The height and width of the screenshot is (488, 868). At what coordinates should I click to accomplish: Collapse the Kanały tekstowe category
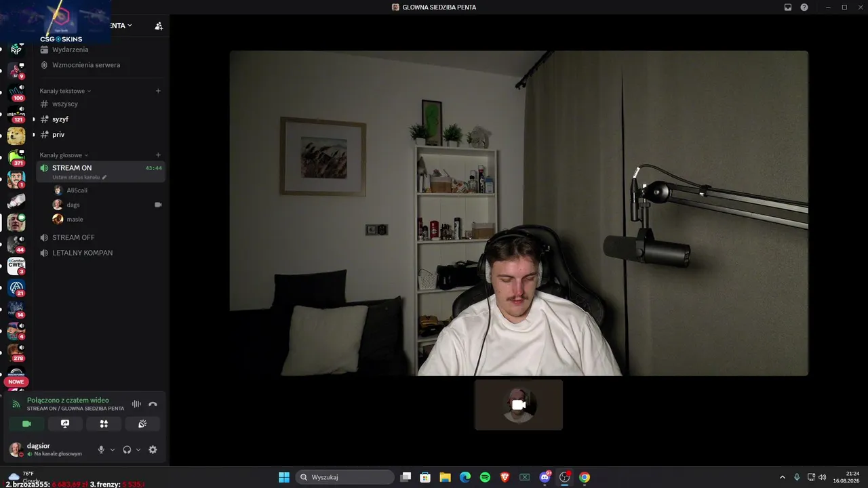(65, 91)
